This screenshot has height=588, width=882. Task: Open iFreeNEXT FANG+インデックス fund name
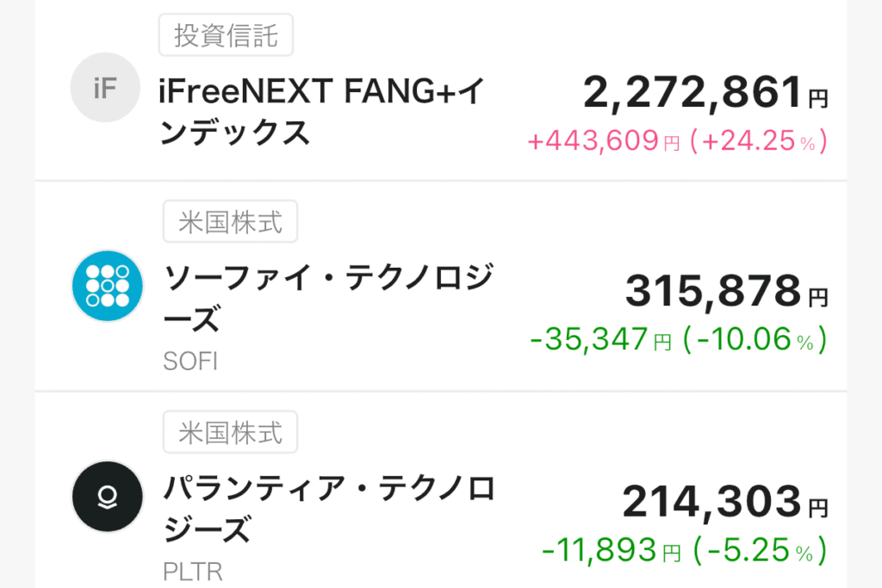(323, 110)
